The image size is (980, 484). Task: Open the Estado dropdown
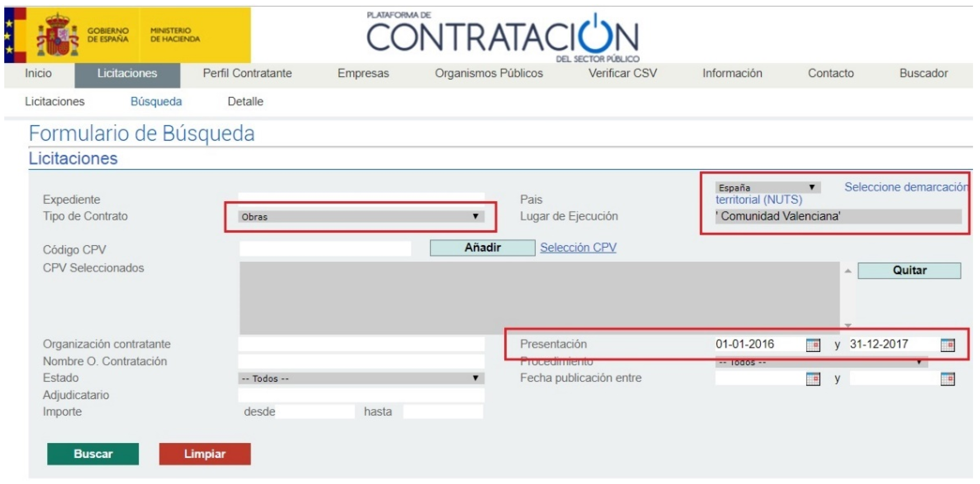[361, 378]
